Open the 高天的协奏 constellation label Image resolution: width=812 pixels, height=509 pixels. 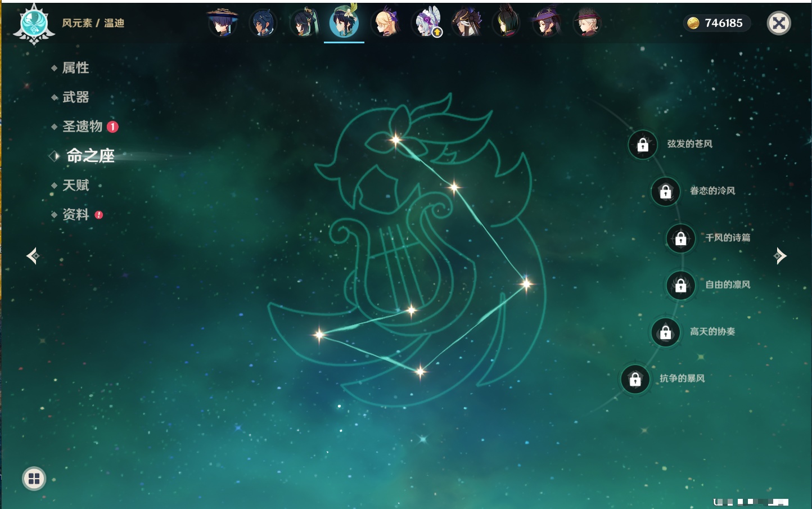click(x=712, y=331)
